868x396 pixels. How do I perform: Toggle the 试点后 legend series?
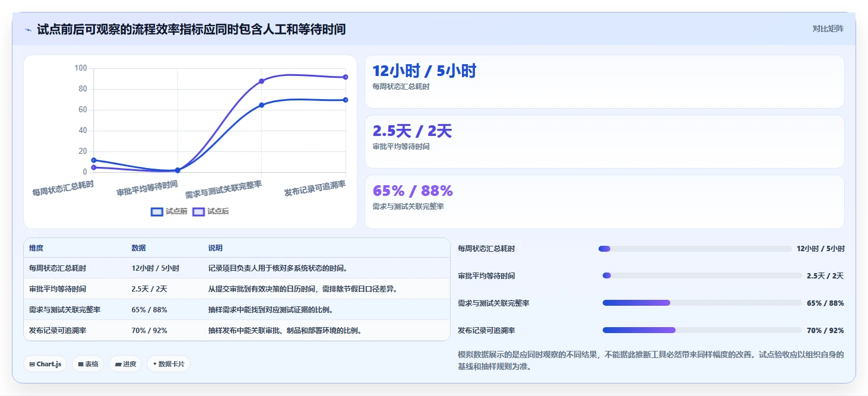click(211, 211)
